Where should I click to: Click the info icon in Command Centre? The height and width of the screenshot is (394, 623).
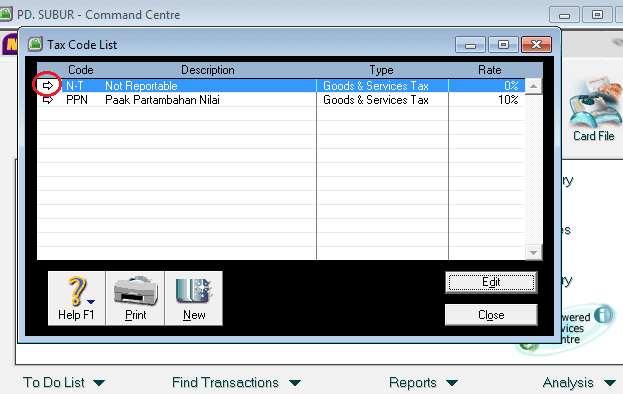(x=603, y=315)
